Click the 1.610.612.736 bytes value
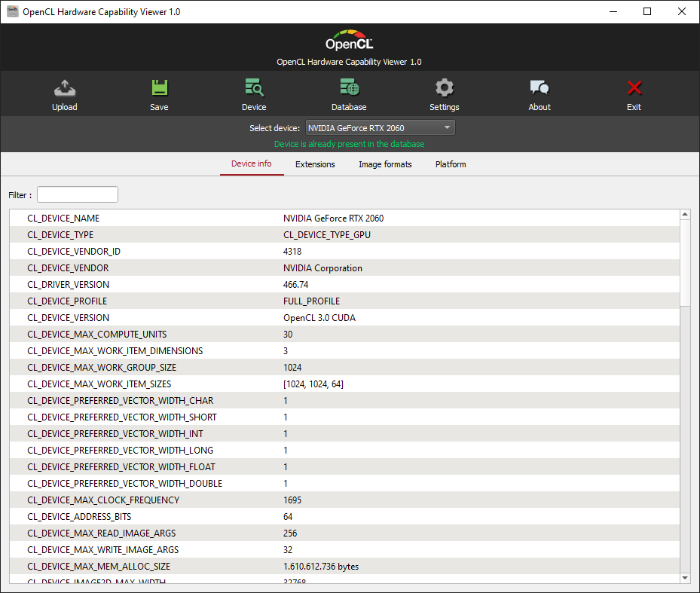 tap(321, 566)
